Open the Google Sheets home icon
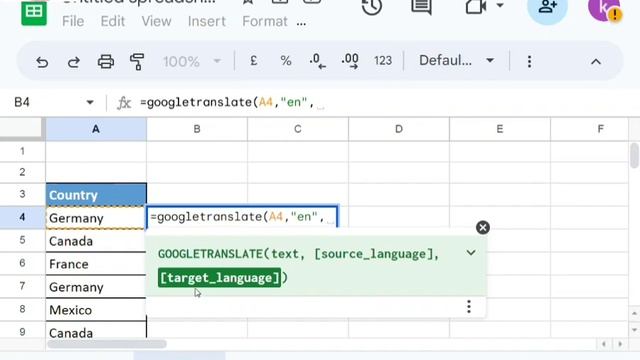The height and width of the screenshot is (360, 640). (34, 12)
